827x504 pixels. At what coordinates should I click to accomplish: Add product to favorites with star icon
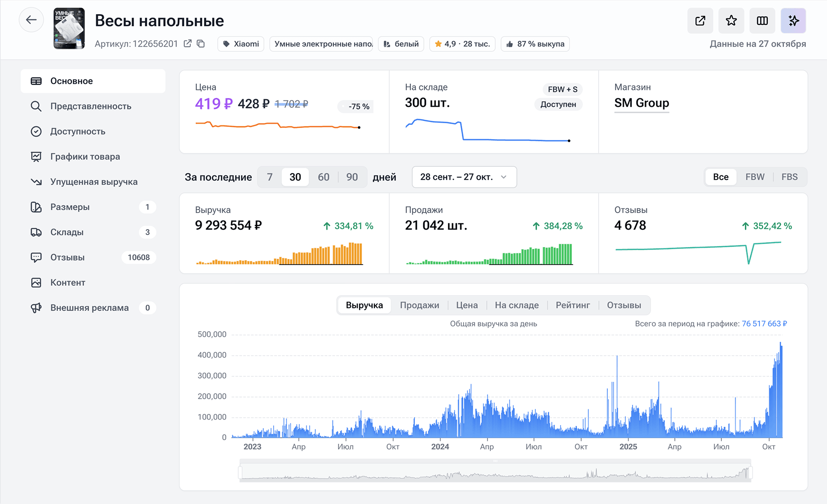731,21
